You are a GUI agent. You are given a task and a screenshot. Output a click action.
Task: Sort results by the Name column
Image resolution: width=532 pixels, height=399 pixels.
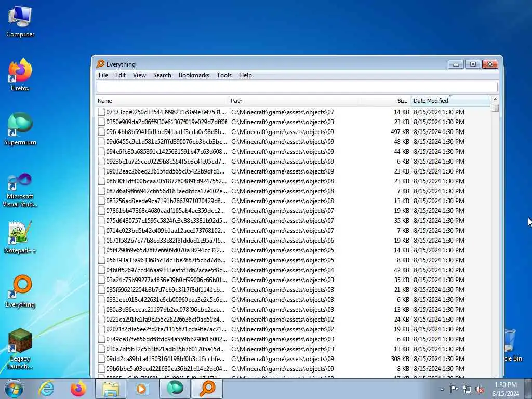[x=162, y=101]
